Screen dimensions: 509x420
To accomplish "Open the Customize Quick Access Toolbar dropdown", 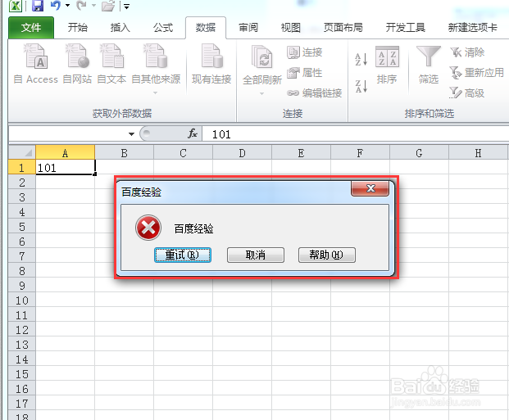I will (x=126, y=7).
